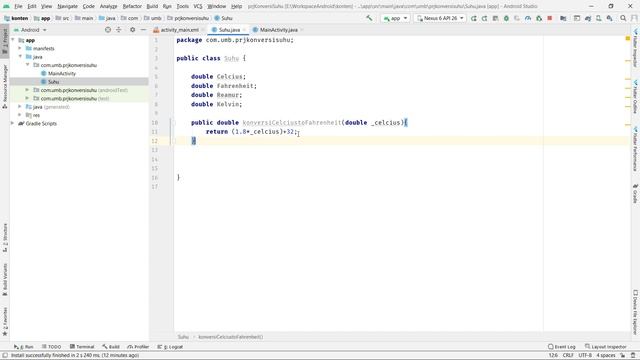Click the Make Project hammer icon

(x=369, y=18)
